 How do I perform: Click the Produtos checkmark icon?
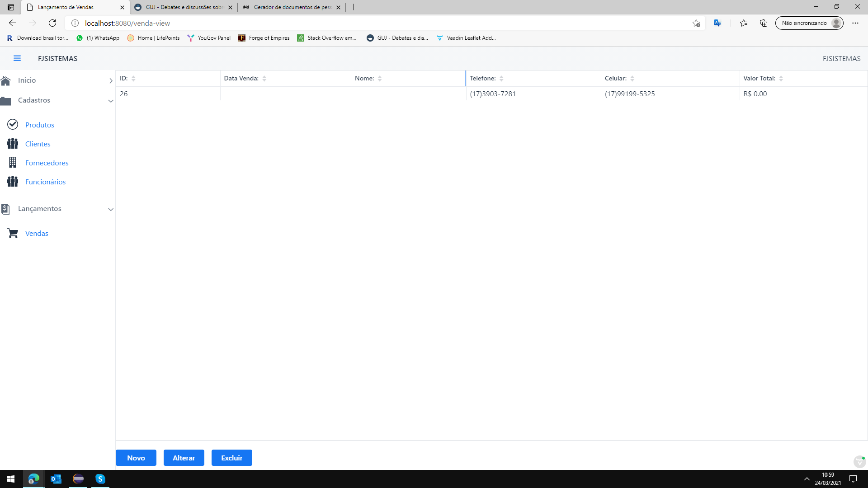(13, 124)
